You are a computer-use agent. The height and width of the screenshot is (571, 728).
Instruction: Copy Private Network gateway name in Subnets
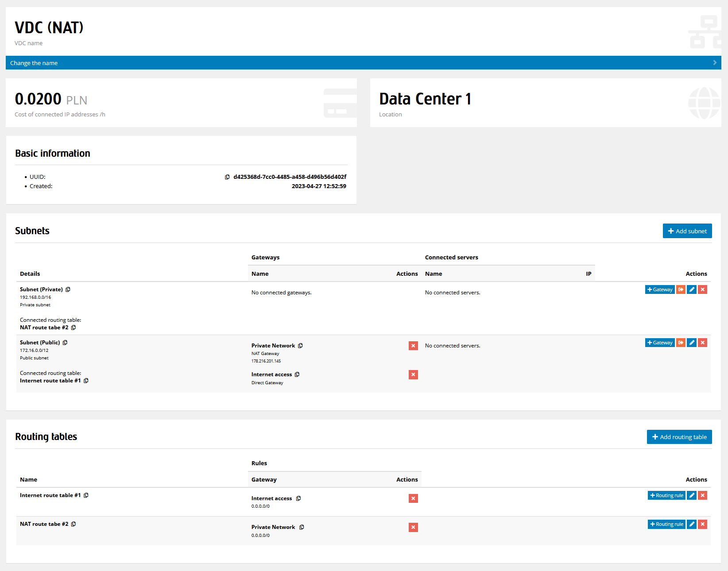tap(300, 346)
